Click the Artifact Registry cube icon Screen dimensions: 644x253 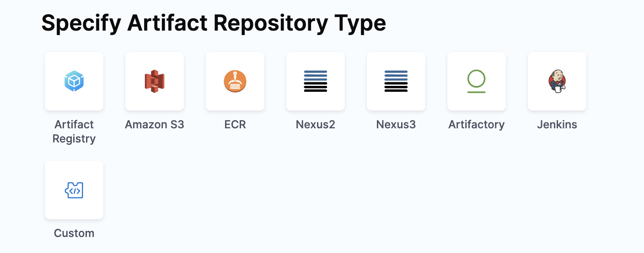click(x=74, y=81)
